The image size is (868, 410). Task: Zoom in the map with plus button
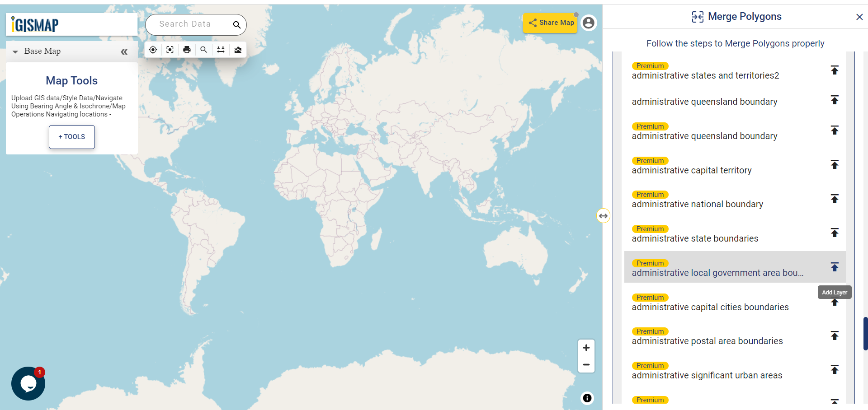click(x=586, y=348)
